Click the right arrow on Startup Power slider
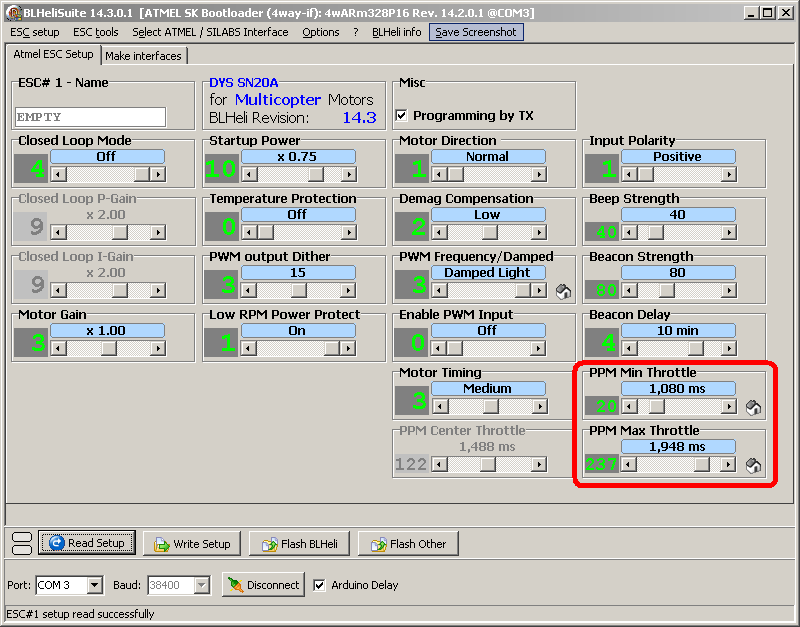The height and width of the screenshot is (627, 800). (349, 174)
